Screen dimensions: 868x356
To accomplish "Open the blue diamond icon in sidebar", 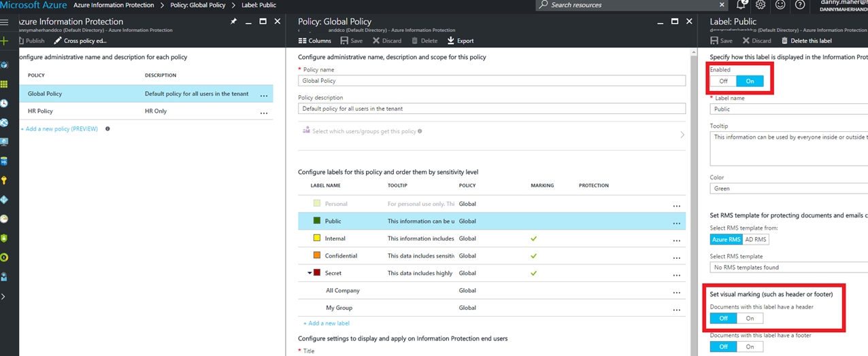I will point(4,200).
